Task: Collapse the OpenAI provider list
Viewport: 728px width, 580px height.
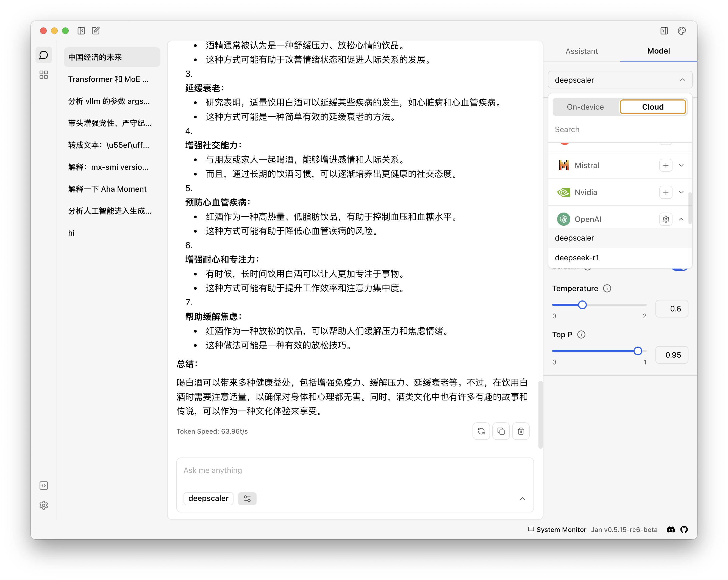Action: tap(681, 219)
